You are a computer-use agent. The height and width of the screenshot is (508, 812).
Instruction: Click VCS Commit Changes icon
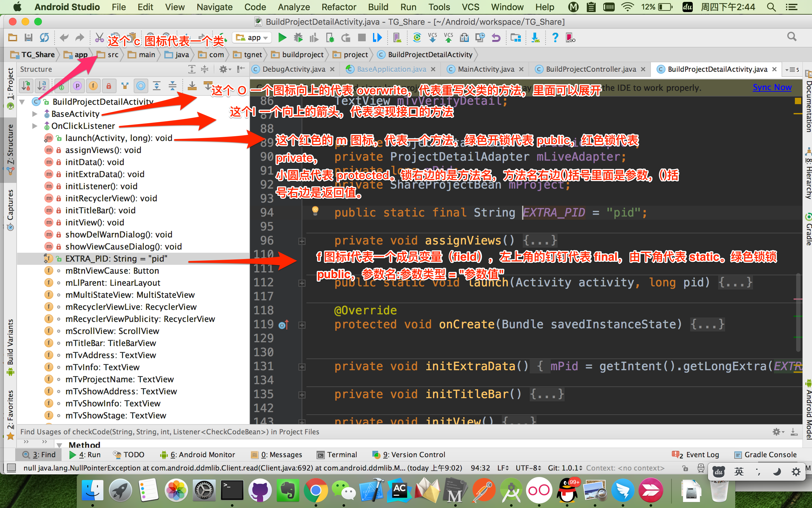tap(448, 37)
